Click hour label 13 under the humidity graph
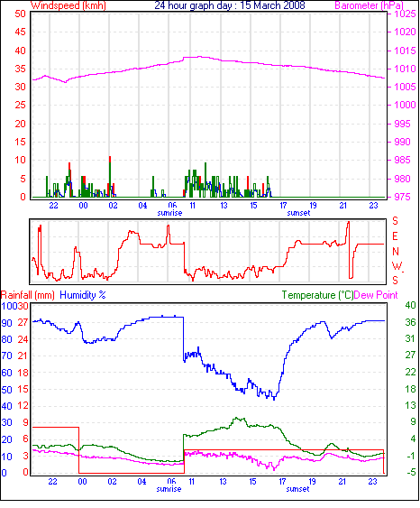Image resolution: width=420 pixels, height=508 pixels. click(223, 482)
